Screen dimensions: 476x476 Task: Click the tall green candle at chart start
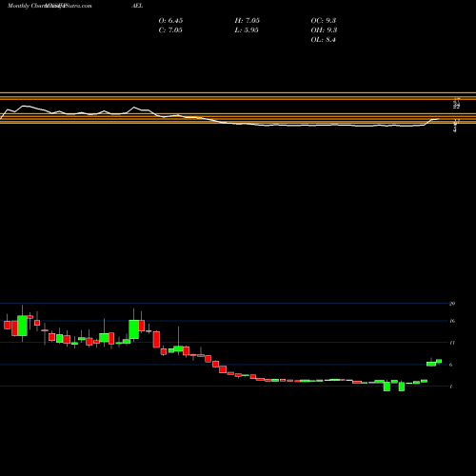[22, 326]
